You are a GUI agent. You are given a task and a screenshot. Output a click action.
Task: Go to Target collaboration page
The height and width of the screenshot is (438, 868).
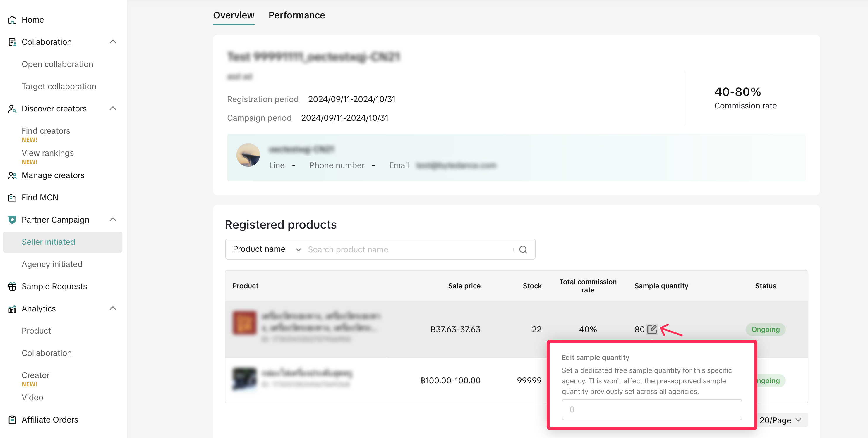coord(59,87)
